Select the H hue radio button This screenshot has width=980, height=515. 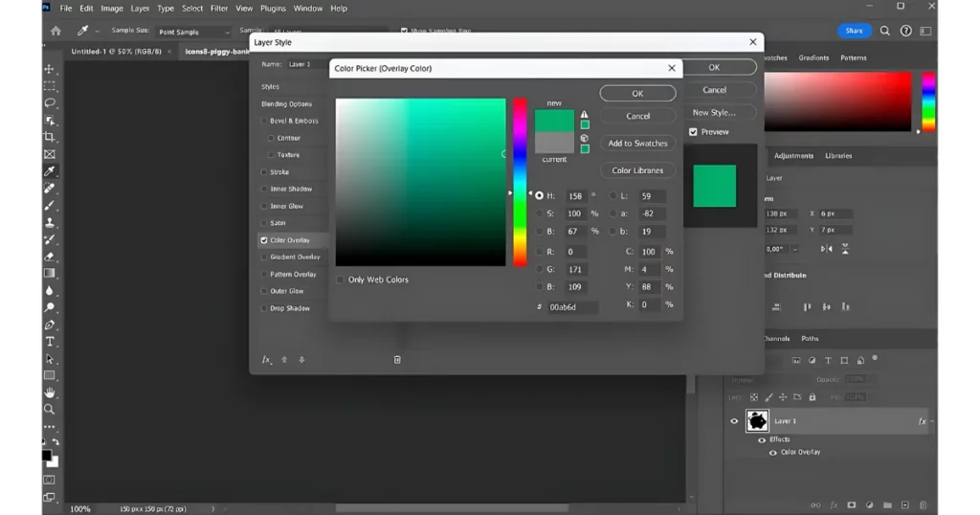coord(540,195)
